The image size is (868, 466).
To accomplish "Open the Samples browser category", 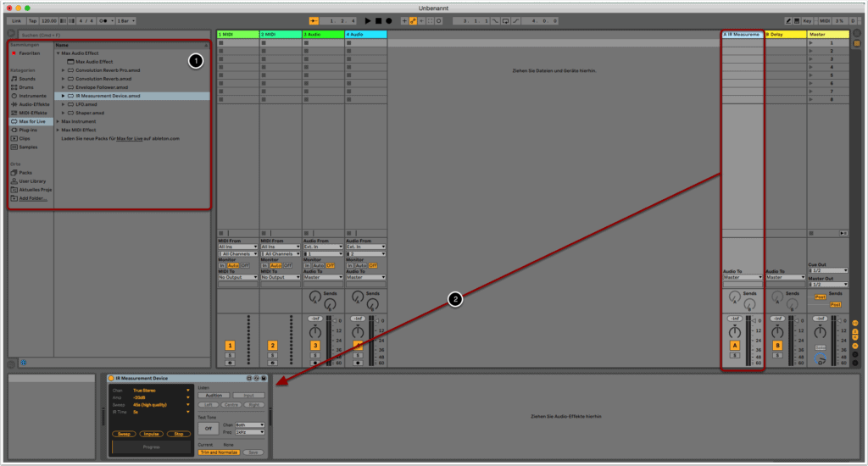I will [28, 147].
